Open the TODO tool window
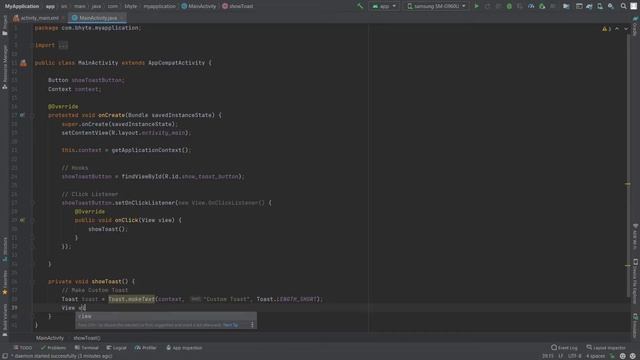This screenshot has height=360, width=640. click(23, 348)
